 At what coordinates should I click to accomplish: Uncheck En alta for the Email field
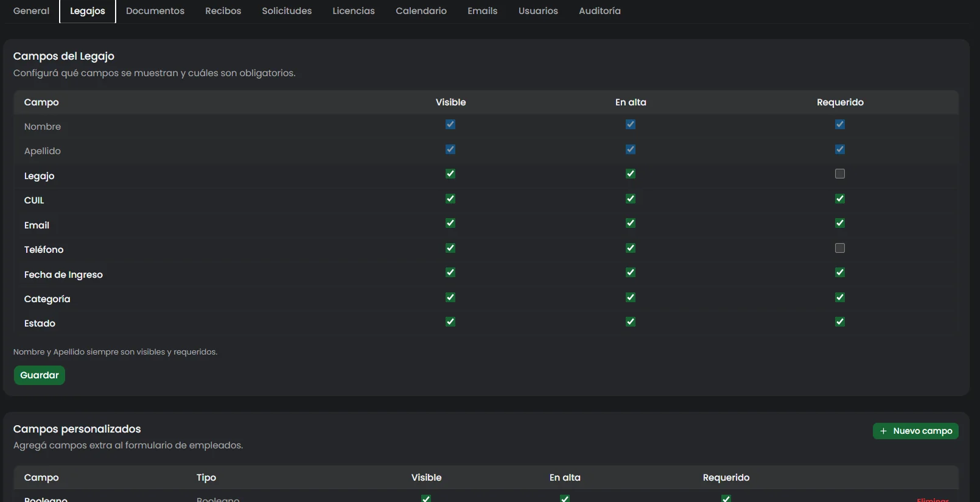[x=631, y=223]
